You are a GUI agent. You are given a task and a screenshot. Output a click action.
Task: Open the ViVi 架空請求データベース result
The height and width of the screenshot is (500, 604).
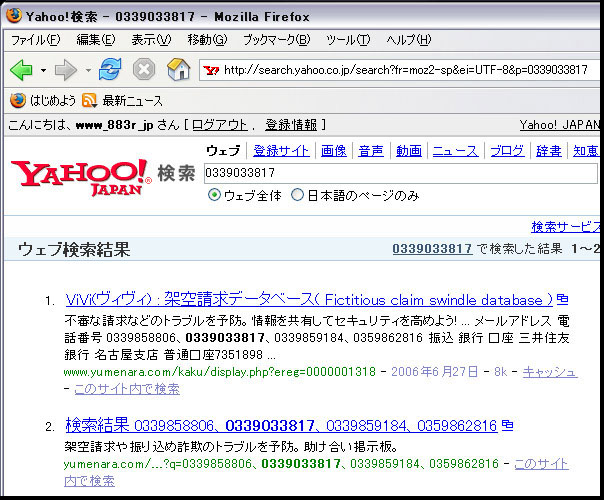tap(309, 299)
